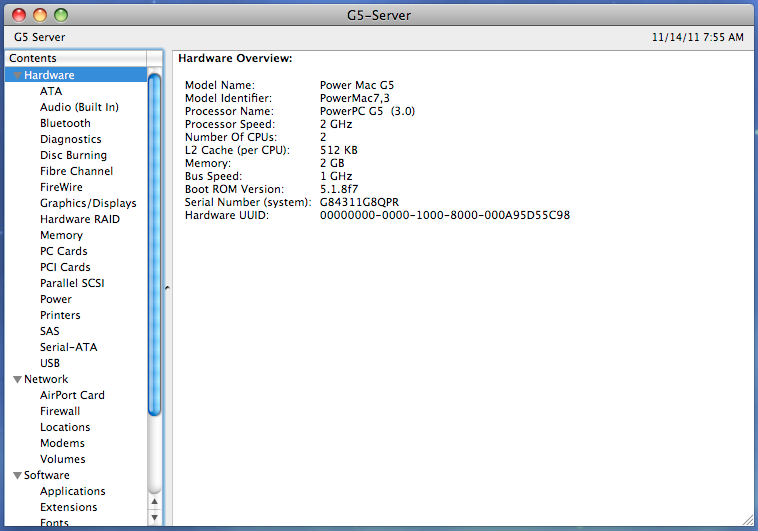Open Printers information
Image resolution: width=758 pixels, height=531 pixels.
click(60, 315)
